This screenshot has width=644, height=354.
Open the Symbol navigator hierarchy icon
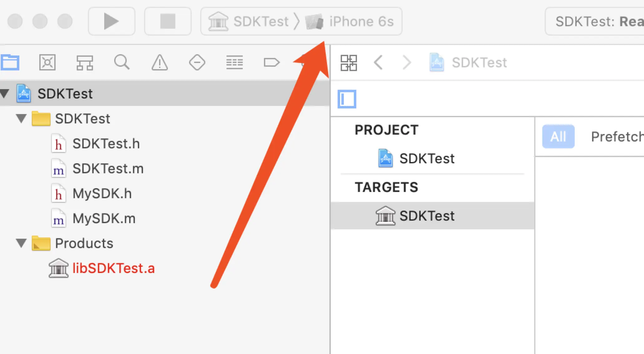point(85,62)
